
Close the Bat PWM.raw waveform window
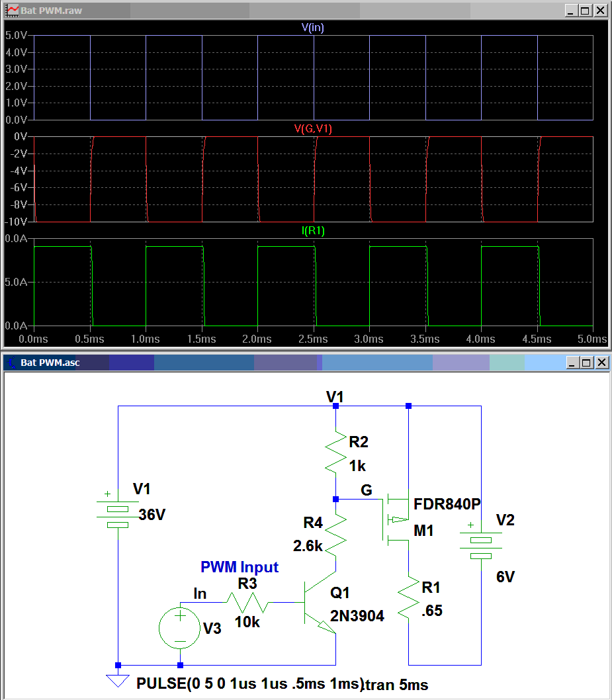click(x=600, y=11)
